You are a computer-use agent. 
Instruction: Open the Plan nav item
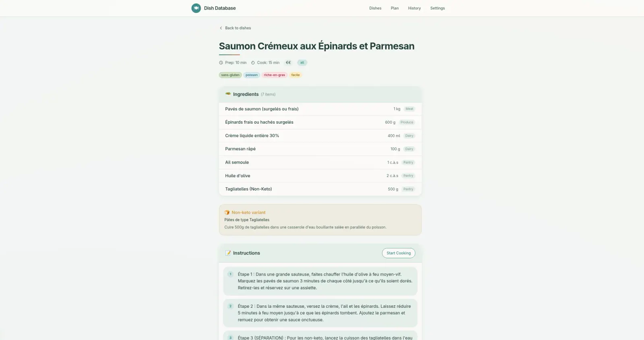click(394, 8)
